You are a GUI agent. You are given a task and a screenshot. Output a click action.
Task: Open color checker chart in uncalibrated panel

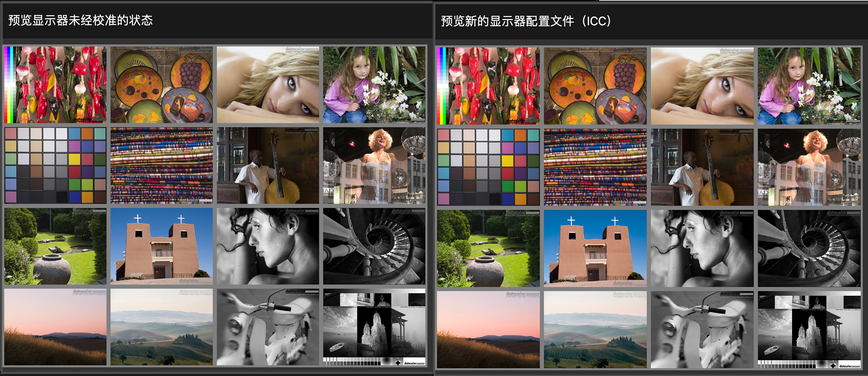click(x=55, y=165)
